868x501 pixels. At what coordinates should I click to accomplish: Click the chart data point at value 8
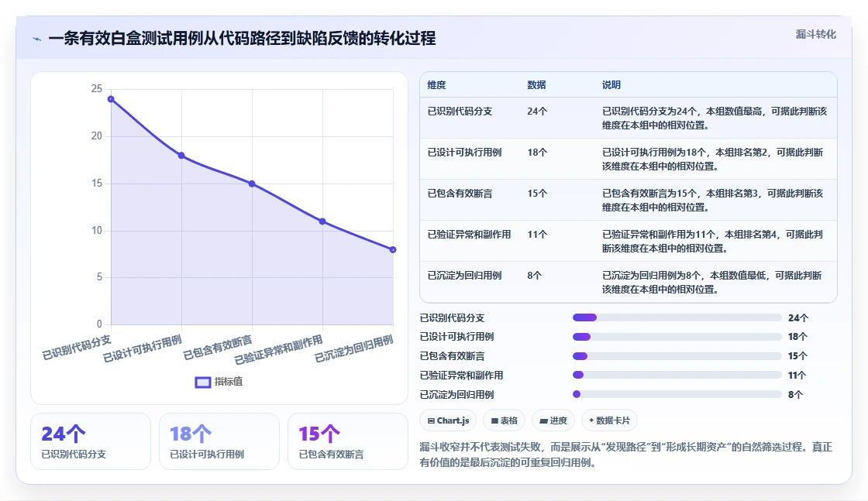point(393,250)
